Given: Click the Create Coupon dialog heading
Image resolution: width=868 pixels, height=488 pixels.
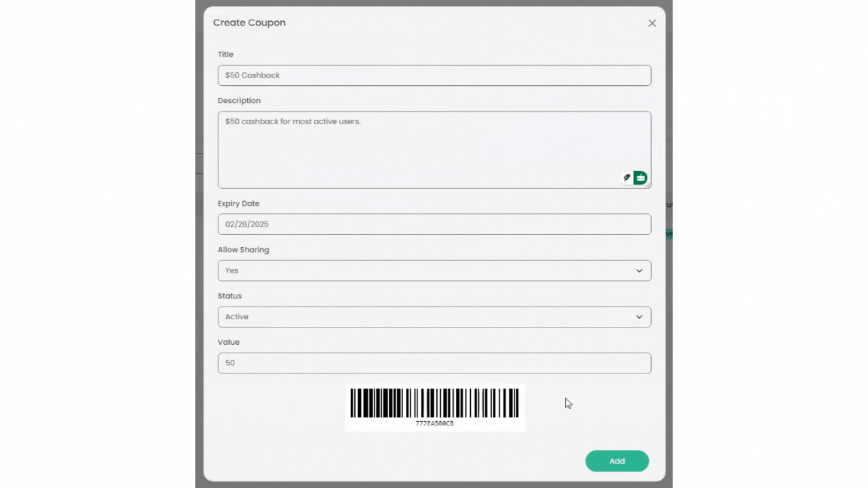Looking at the screenshot, I should point(249,23).
